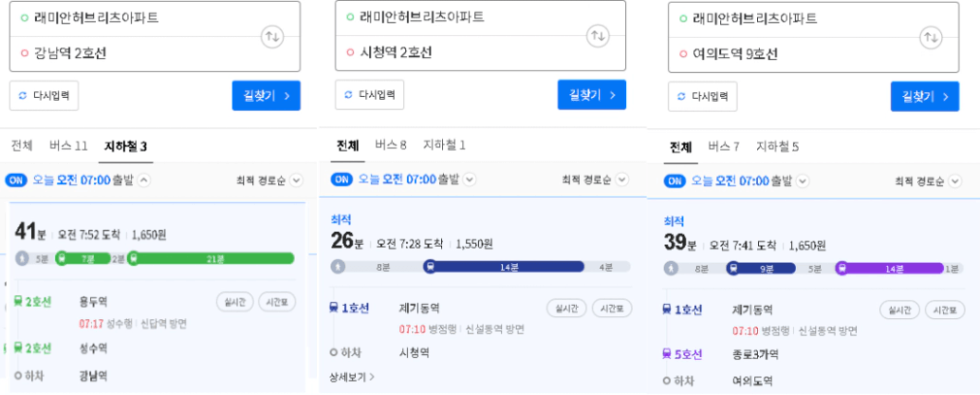The width and height of the screenshot is (980, 395).
Task: Open 최적 경로순 sort dropdown in left panel
Action: coord(269,181)
